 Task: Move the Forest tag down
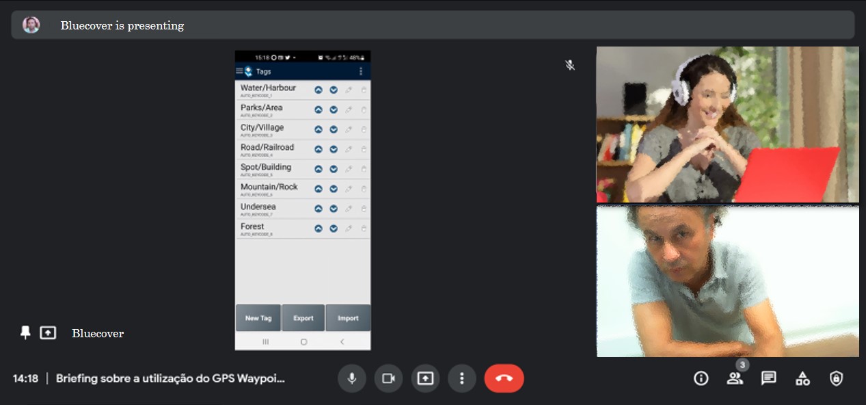click(334, 228)
